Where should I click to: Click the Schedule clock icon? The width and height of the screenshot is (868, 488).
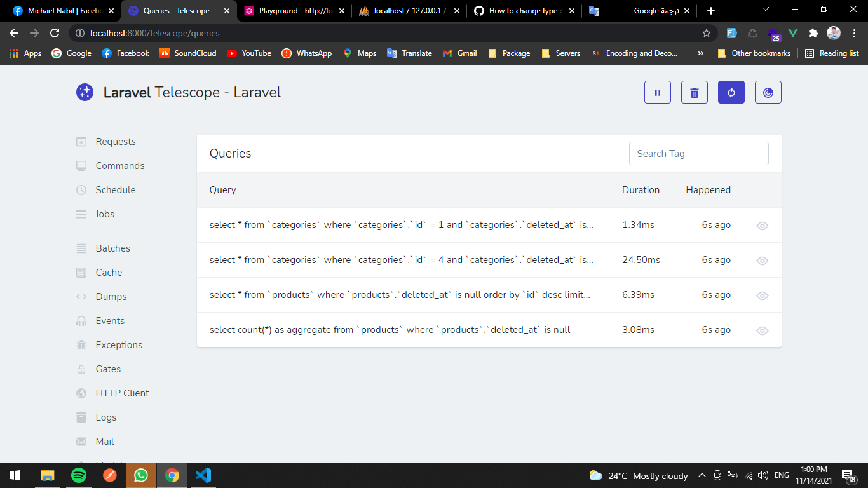click(81, 190)
